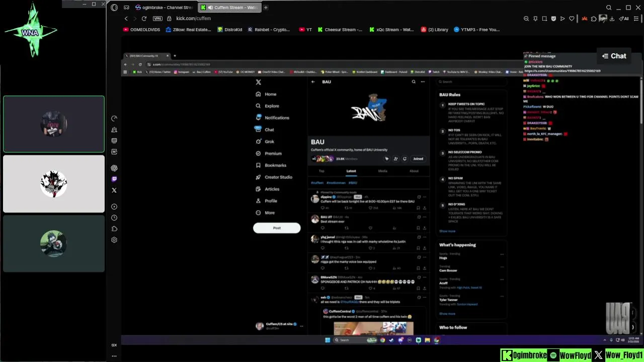The width and height of the screenshot is (644, 362).
Task: Collapse the stream Chat panel button
Action: [x=614, y=56]
